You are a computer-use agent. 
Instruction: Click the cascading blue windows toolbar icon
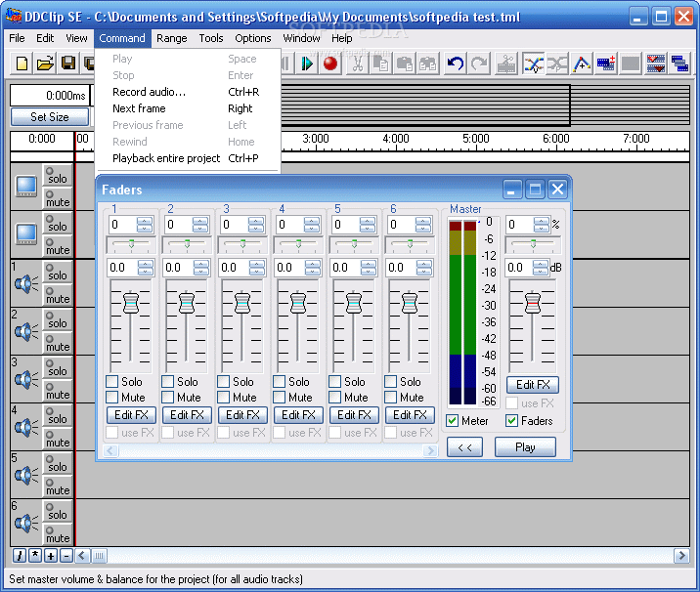point(679,63)
